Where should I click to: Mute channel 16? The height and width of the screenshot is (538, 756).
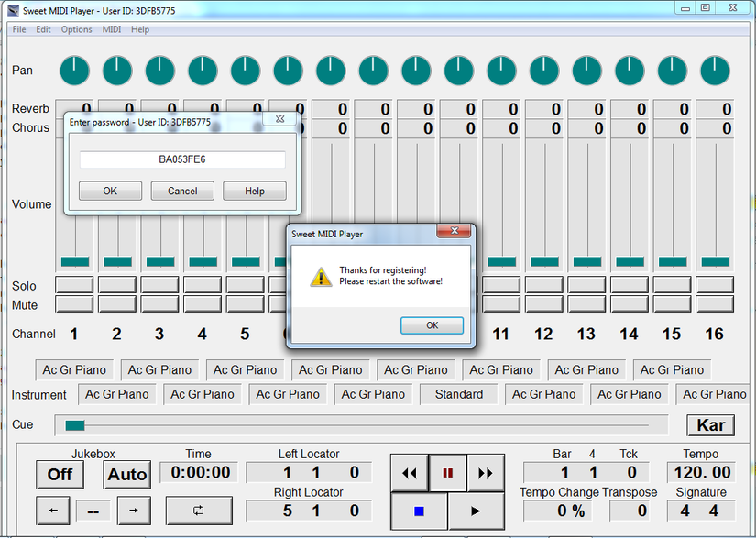[715, 303]
